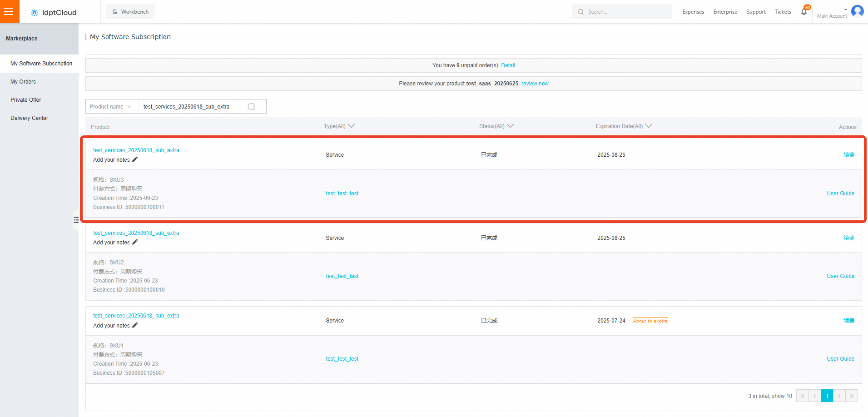Click Business ID :5000000105007 text
868x417 pixels.
tap(129, 373)
